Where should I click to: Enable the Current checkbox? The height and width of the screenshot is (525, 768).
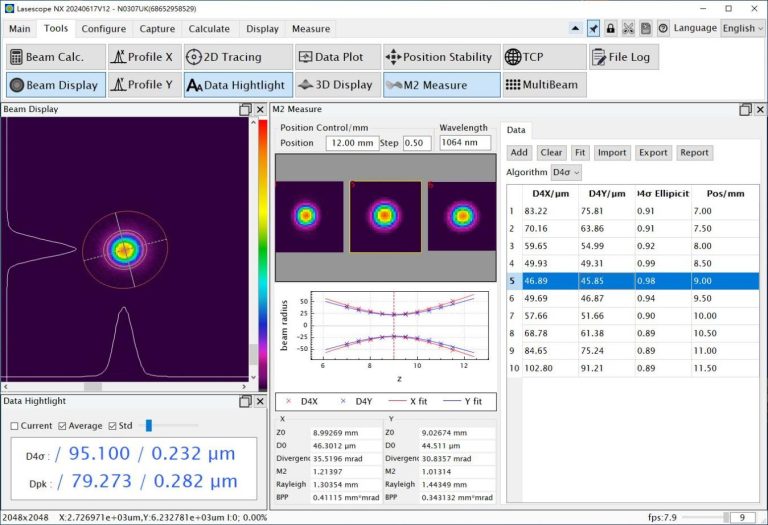click(x=15, y=426)
